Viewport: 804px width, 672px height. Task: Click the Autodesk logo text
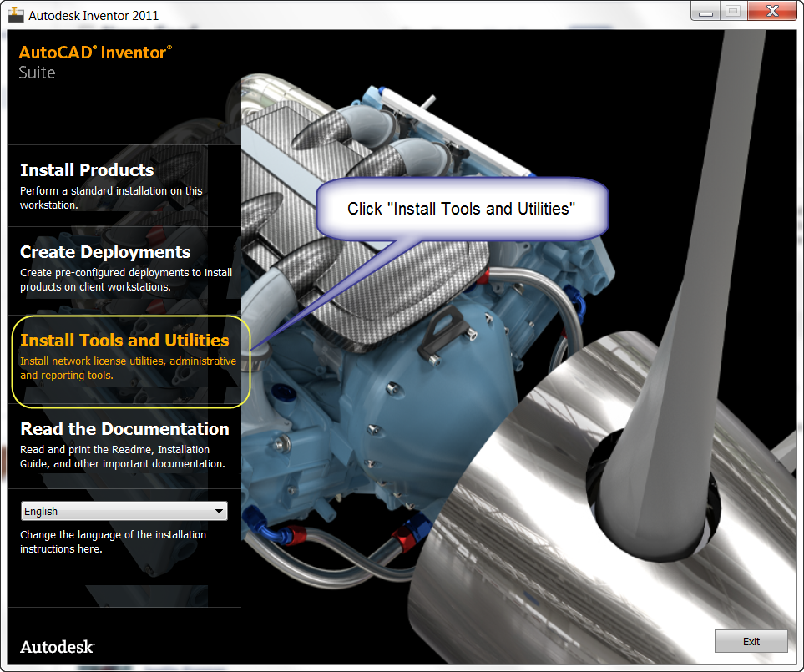coord(57,647)
